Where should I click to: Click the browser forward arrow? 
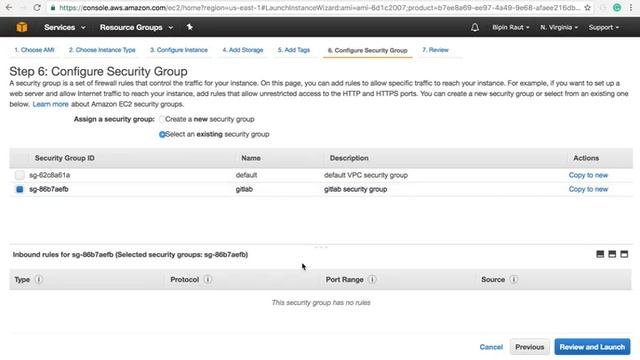(22, 7)
